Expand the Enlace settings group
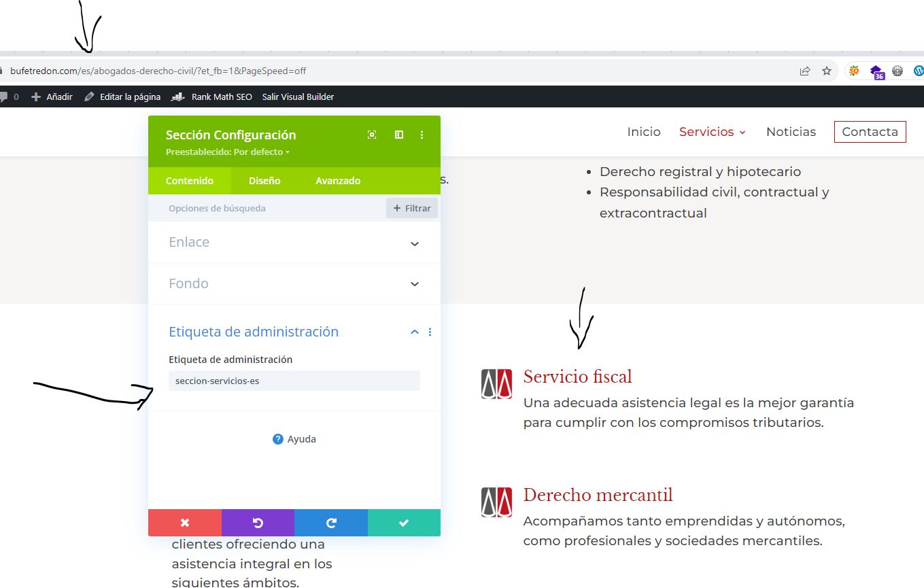Viewport: 924px width, 588px height. (x=415, y=243)
